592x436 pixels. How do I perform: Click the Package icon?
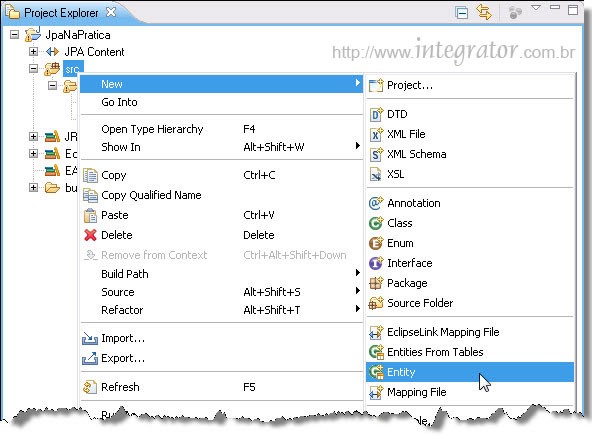376,283
